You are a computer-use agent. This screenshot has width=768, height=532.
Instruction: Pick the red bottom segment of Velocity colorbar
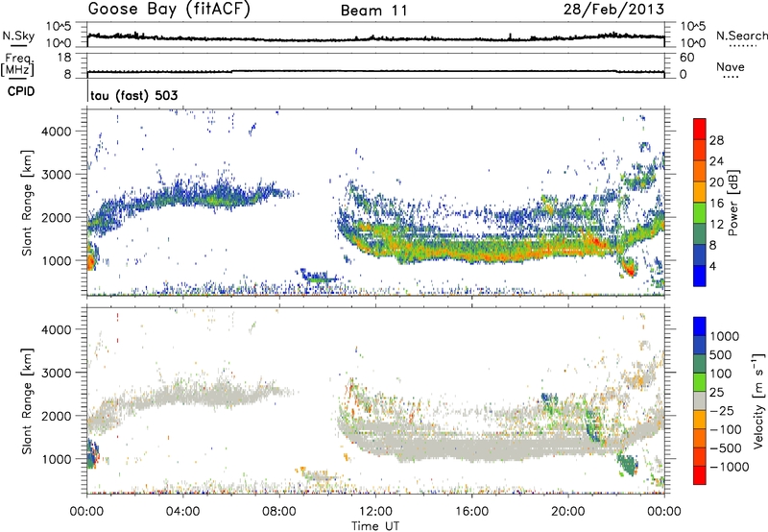(700, 475)
